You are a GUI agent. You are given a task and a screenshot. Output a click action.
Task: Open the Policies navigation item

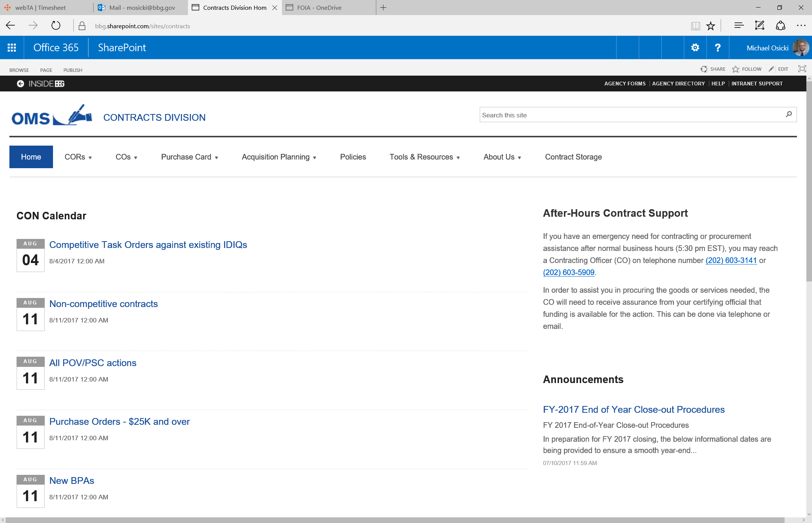pyautogui.click(x=353, y=157)
